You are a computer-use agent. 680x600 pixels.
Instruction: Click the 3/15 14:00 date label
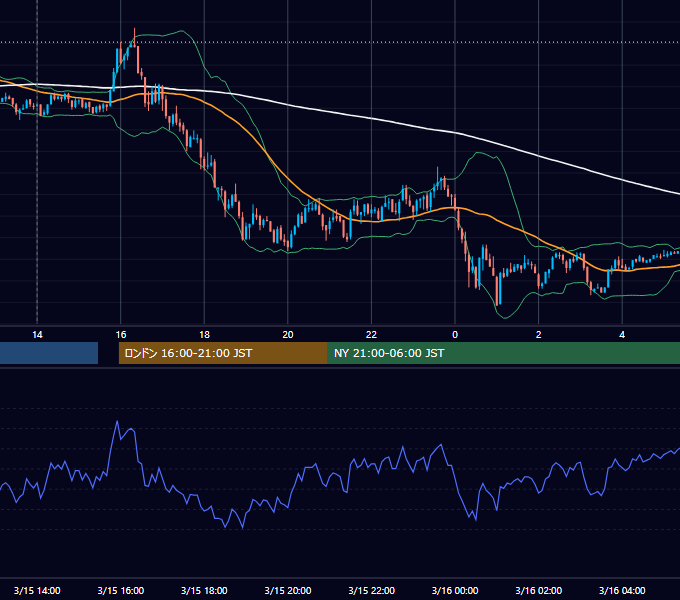coord(37,590)
